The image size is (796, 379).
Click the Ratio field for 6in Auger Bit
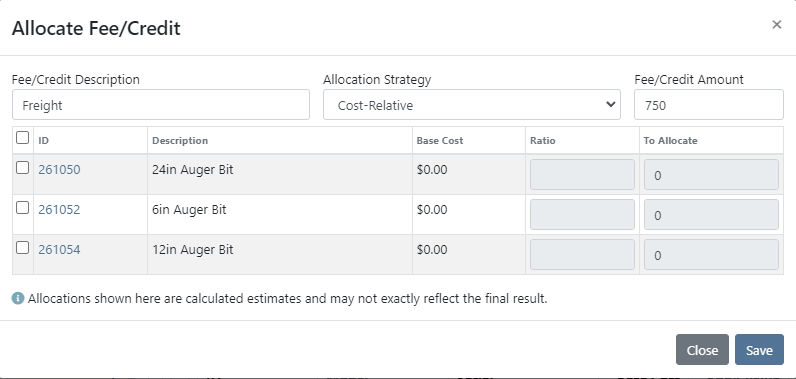pyautogui.click(x=582, y=215)
